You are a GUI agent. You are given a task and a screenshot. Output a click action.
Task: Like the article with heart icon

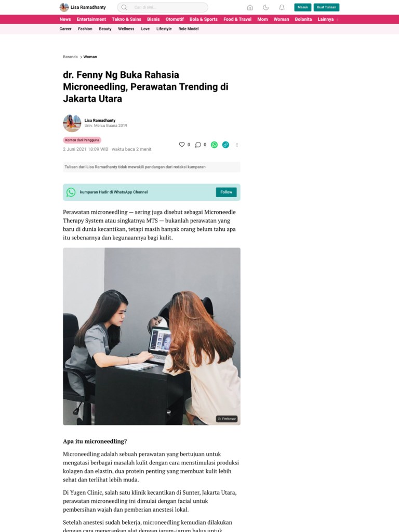182,145
